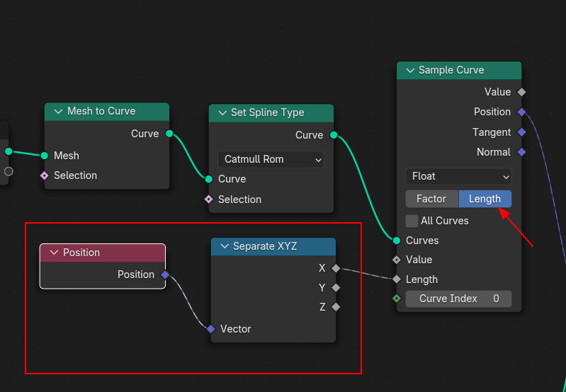Select Length mode in Sample Curve
566x392 pixels.
click(485, 199)
